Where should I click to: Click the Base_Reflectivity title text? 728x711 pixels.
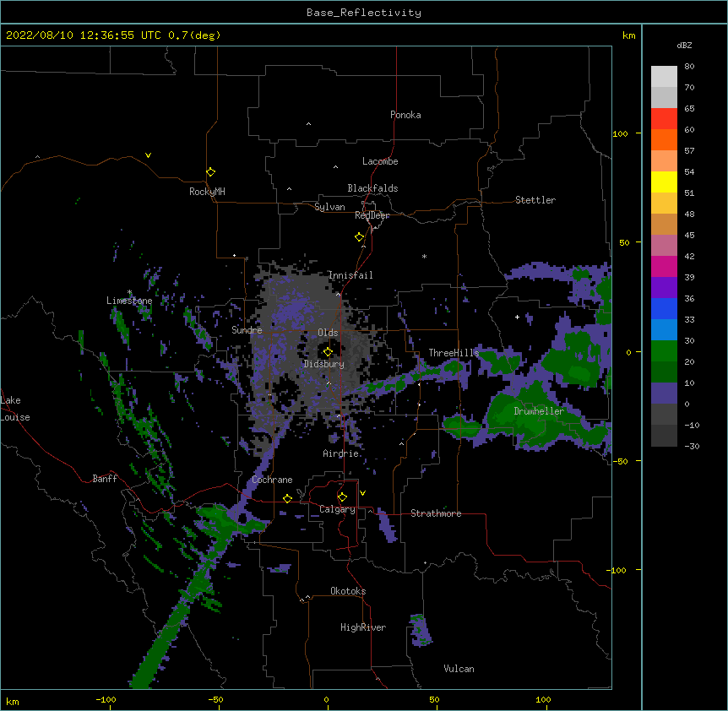tap(364, 13)
